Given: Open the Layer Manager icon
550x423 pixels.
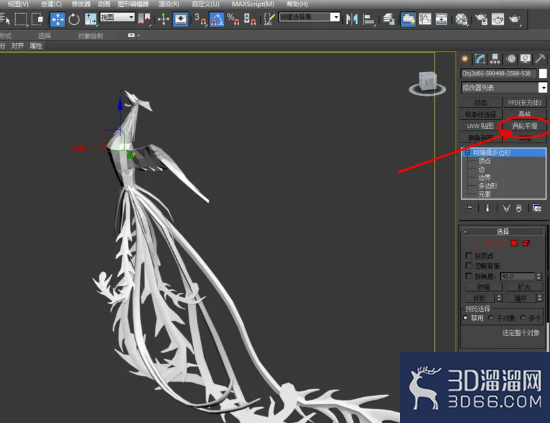Looking at the screenshot, I should pos(389,19).
